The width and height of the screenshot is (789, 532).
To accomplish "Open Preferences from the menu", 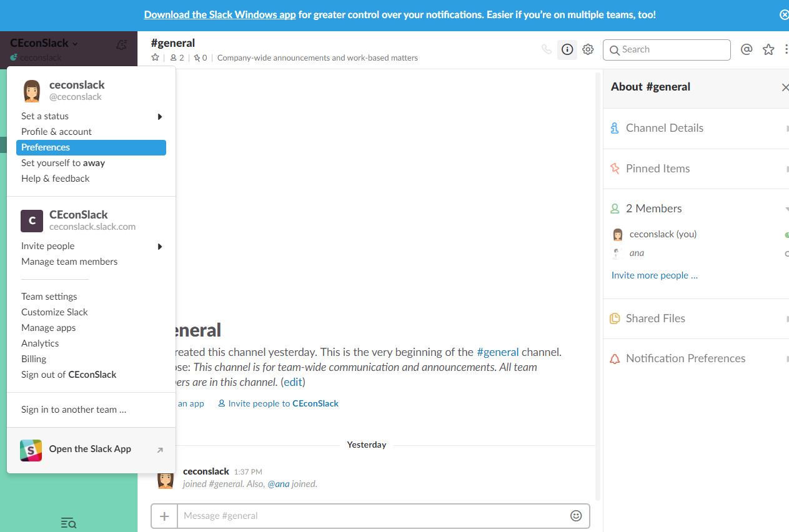I will point(91,147).
